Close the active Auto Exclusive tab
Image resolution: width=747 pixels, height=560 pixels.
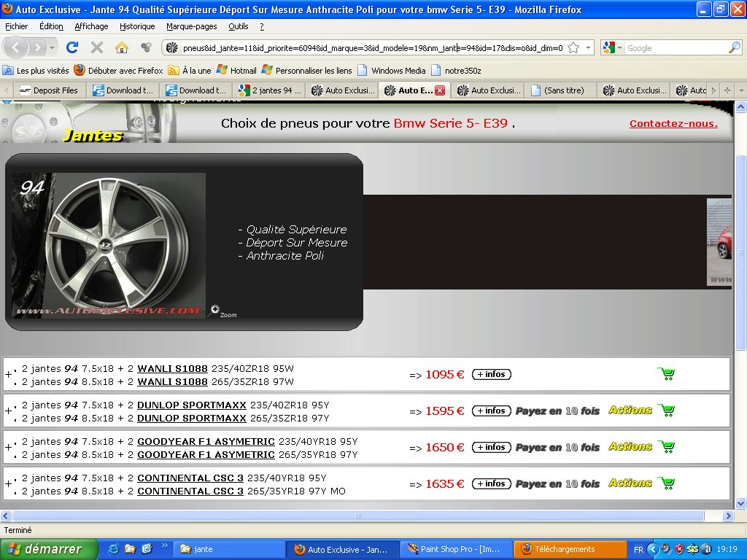440,90
